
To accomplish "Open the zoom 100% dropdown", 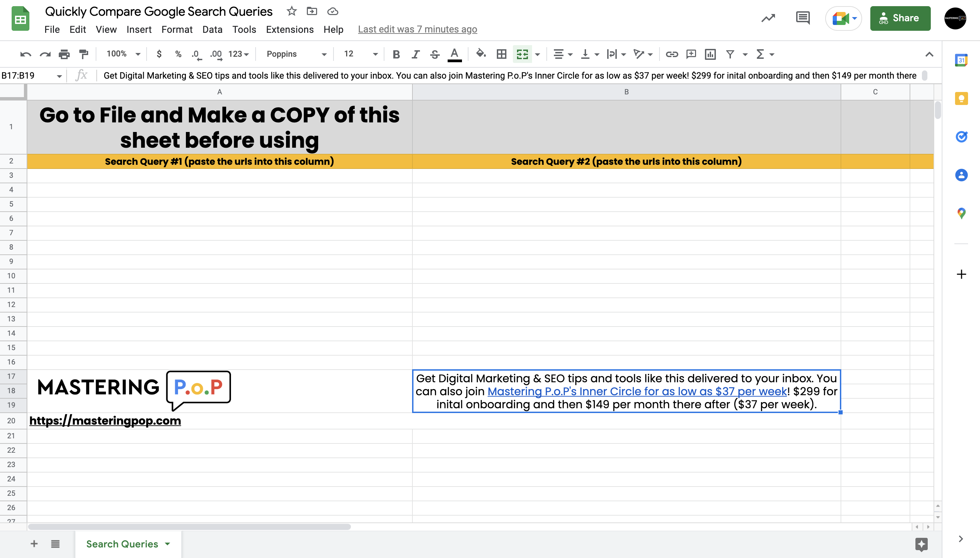I will pyautogui.click(x=123, y=54).
